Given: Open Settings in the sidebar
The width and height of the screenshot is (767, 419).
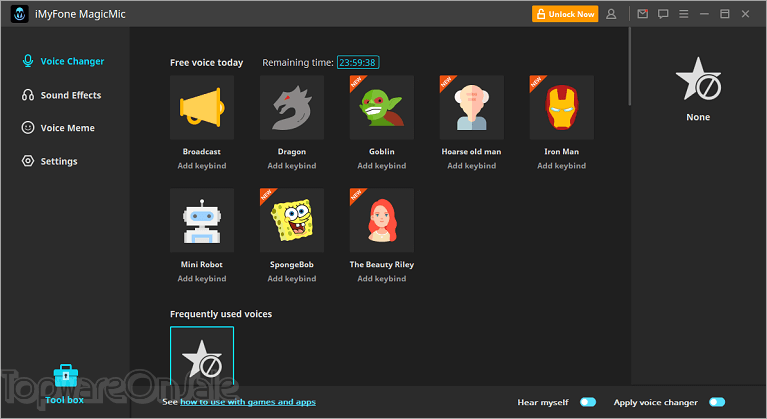Looking at the screenshot, I should (49, 161).
